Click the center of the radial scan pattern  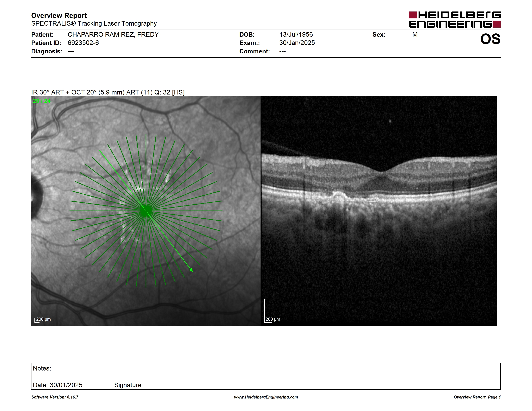coord(146,211)
